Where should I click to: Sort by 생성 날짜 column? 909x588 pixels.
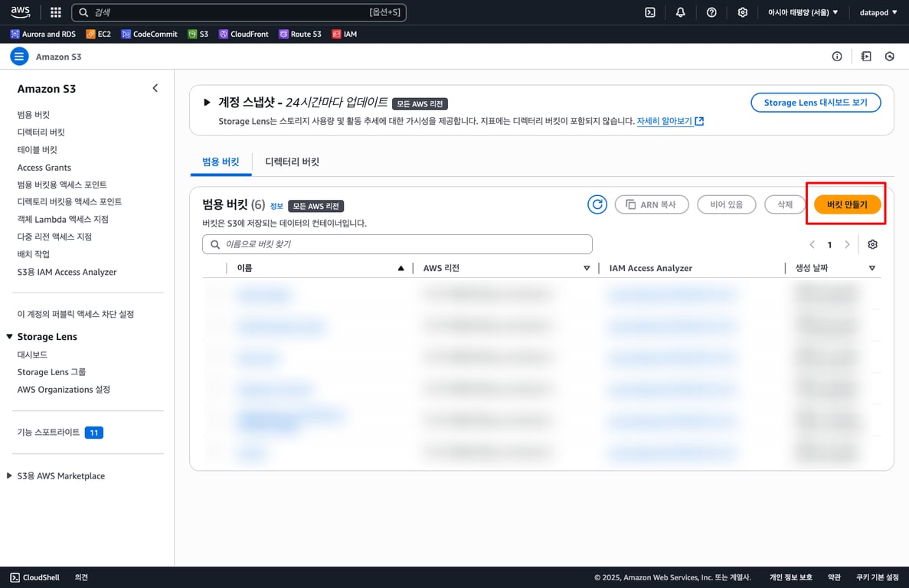872,268
